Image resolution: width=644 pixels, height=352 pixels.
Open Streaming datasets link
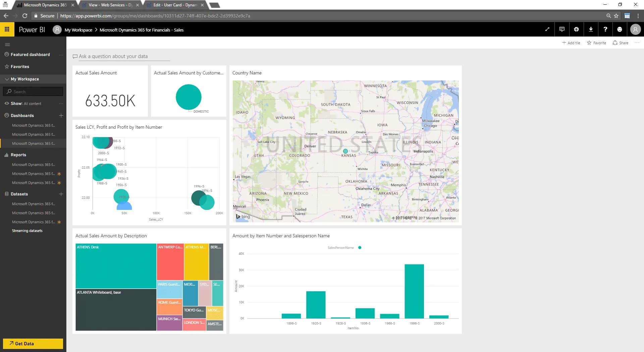pos(27,231)
